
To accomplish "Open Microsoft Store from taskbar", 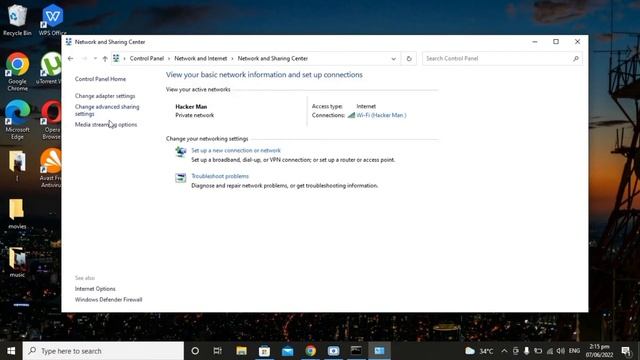I will (x=264, y=351).
